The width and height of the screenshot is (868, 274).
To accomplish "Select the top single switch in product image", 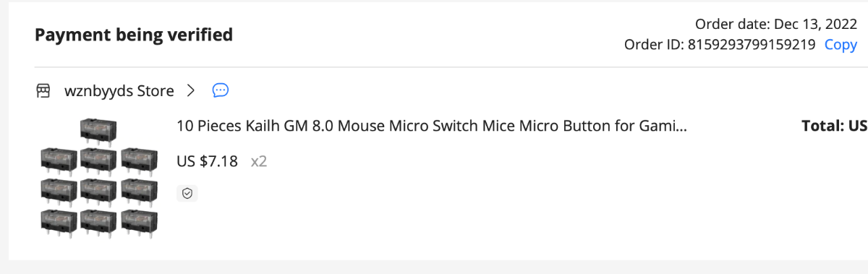I will (99, 132).
